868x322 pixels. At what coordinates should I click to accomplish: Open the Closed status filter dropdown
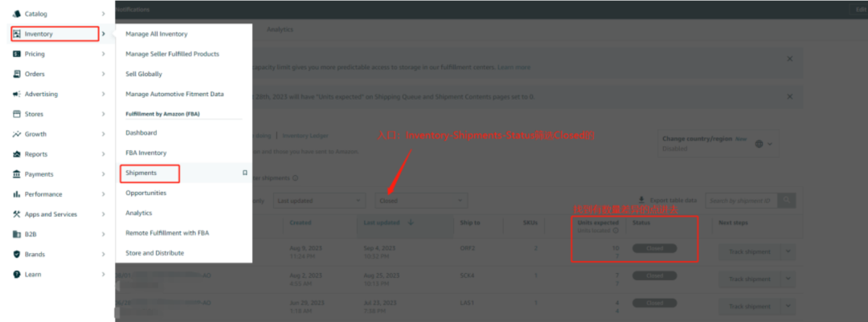point(420,200)
